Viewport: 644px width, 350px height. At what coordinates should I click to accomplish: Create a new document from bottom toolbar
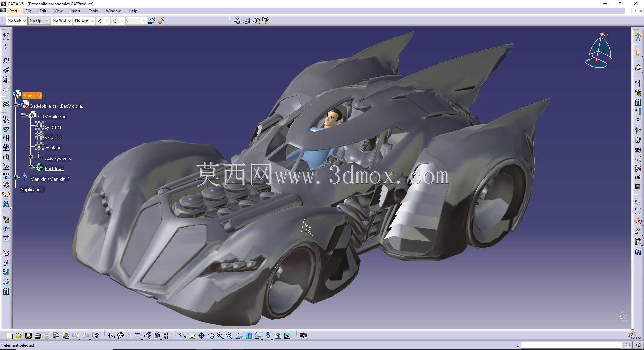coord(10,336)
